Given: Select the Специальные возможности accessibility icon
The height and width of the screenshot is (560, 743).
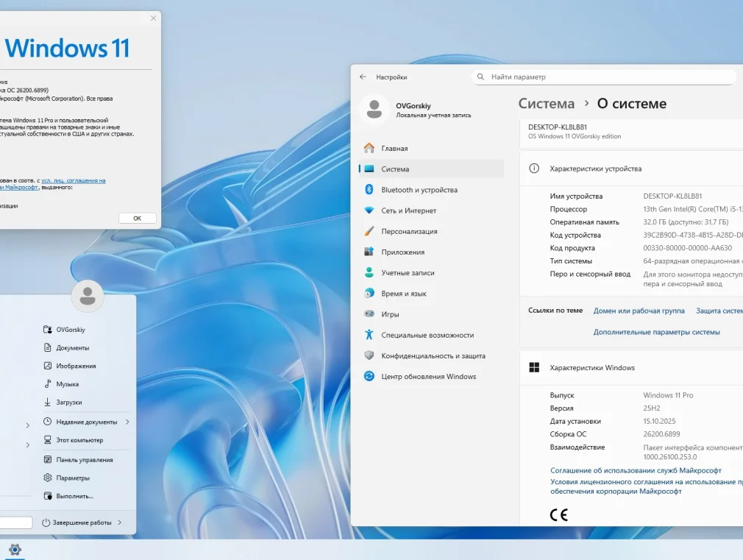Looking at the screenshot, I should point(369,335).
